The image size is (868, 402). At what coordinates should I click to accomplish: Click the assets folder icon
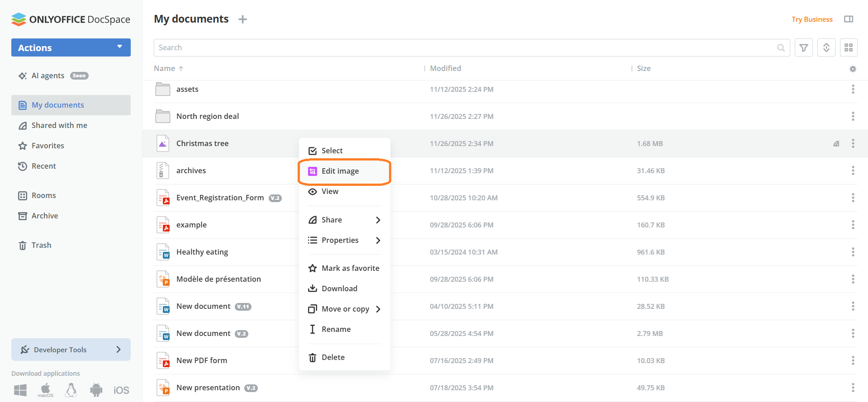pyautogui.click(x=163, y=89)
